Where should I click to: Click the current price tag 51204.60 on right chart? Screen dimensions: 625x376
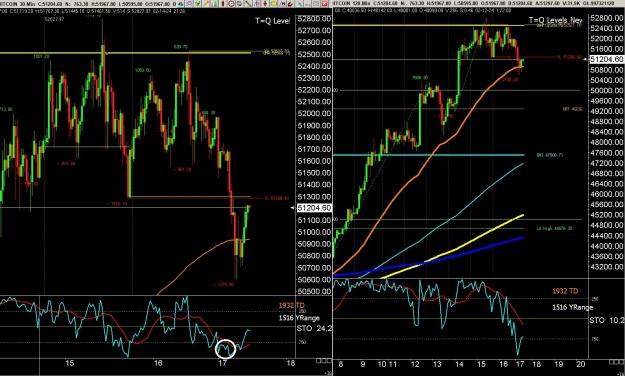(x=607, y=59)
